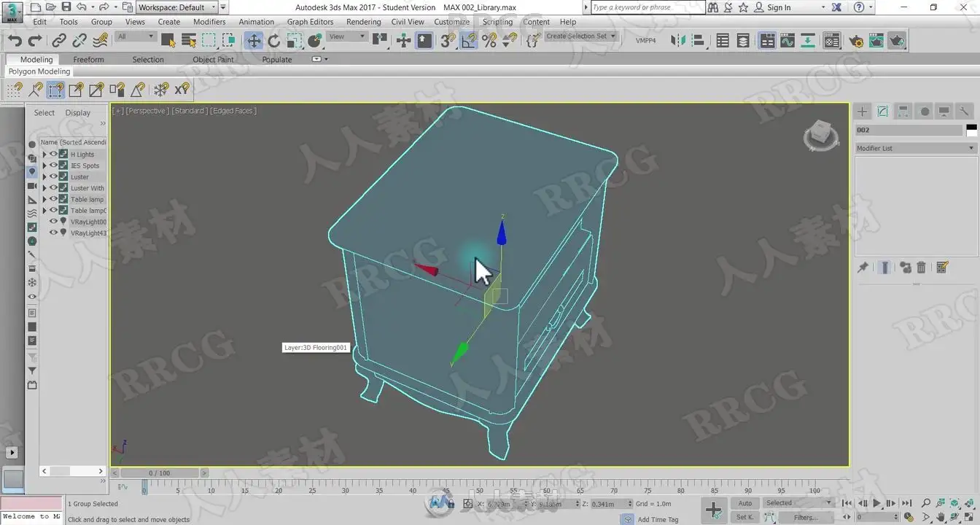980x525 pixels.
Task: Click the Redo arrow in main toolbar
Action: click(x=36, y=41)
